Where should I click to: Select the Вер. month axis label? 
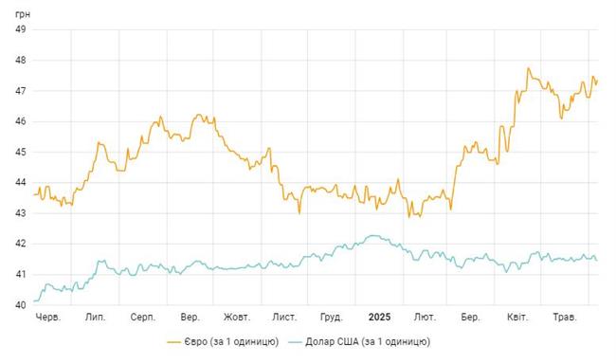(x=190, y=317)
